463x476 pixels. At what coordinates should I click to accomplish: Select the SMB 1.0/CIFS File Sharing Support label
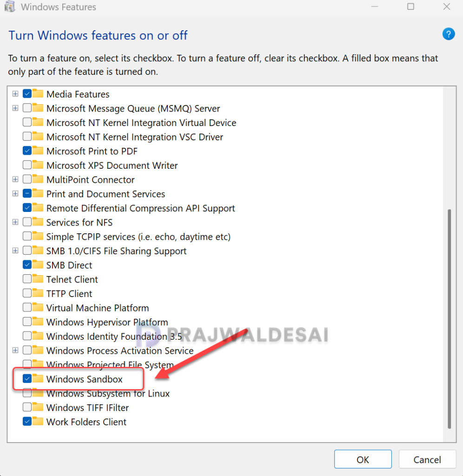[116, 251]
